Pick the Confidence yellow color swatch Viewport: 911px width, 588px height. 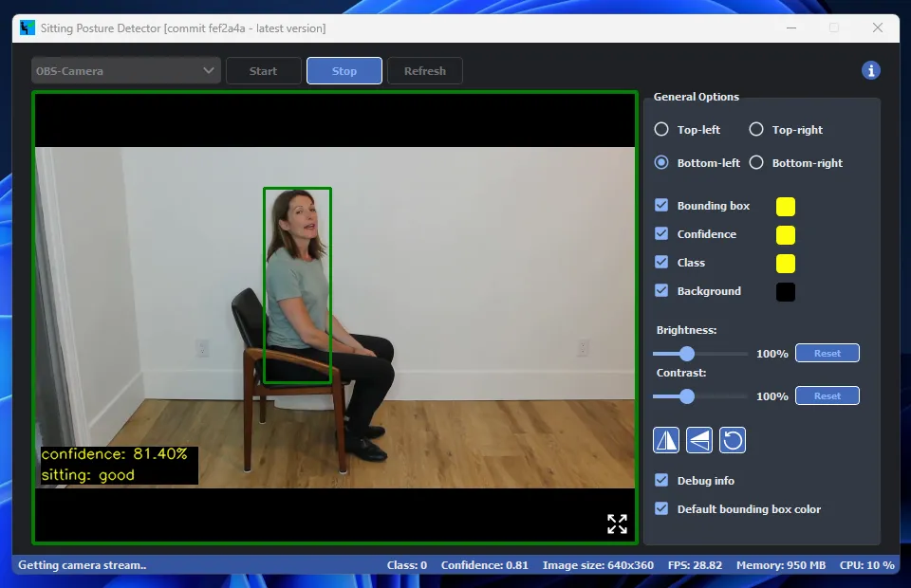pos(786,234)
